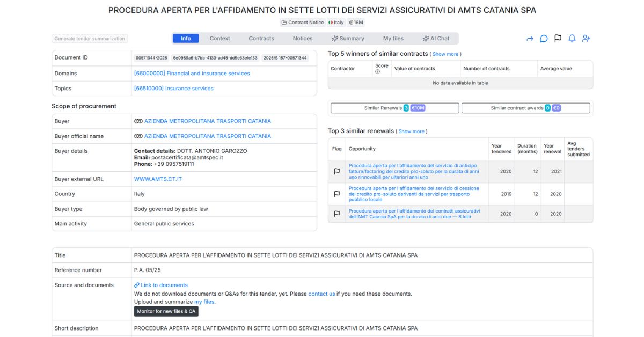Click the notification bell icon
644x337 pixels.
click(572, 39)
